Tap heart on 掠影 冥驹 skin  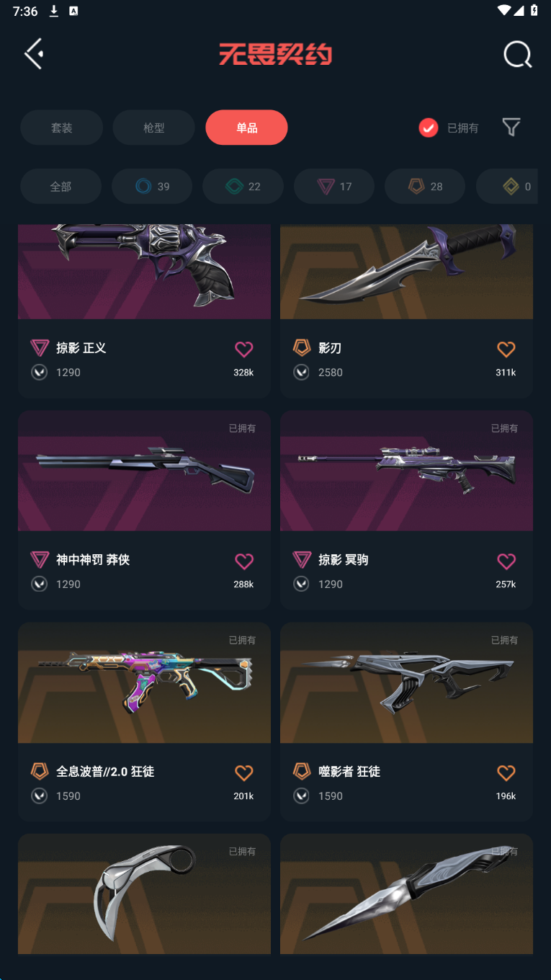pyautogui.click(x=506, y=561)
